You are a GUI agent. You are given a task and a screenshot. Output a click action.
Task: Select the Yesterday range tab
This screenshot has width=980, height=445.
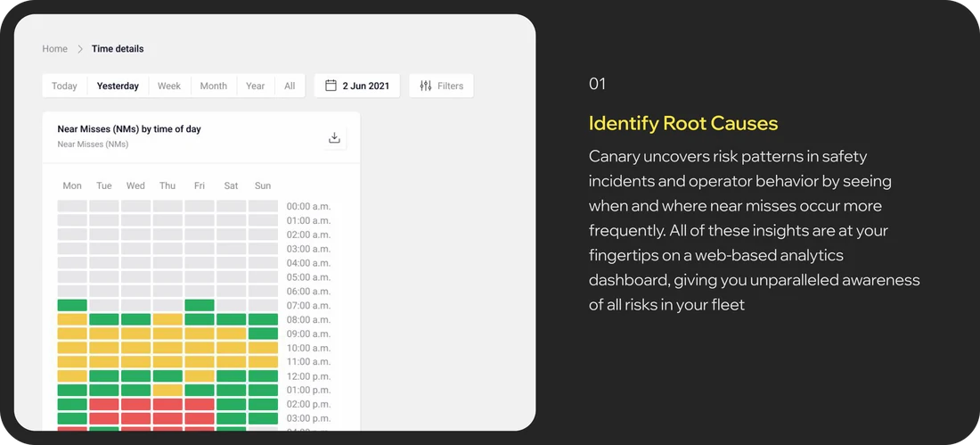pos(118,86)
